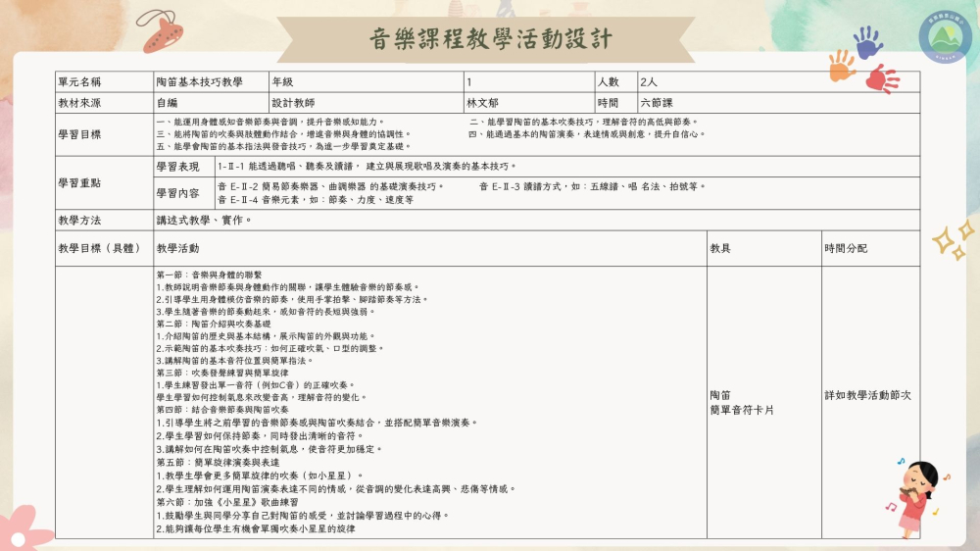Select 音 E-Ⅱ-3 讀譜方式 text
This screenshot has width=980, height=551.
pos(592,186)
